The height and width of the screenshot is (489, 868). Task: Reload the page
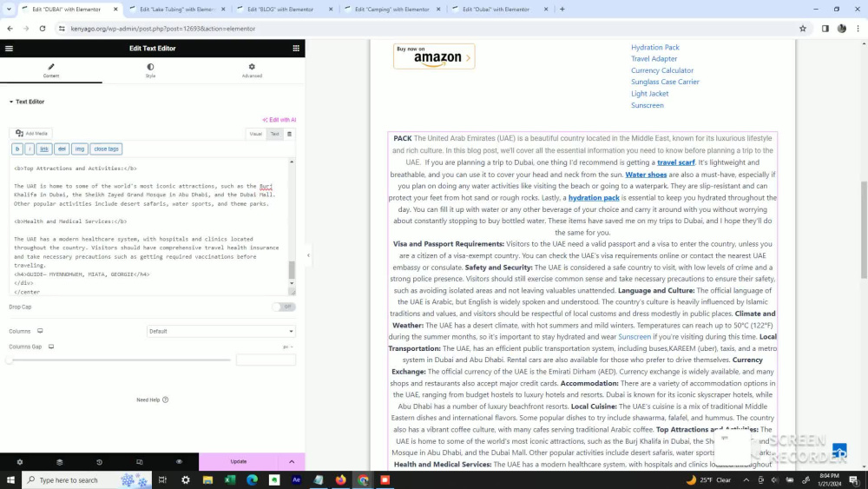pyautogui.click(x=42, y=29)
